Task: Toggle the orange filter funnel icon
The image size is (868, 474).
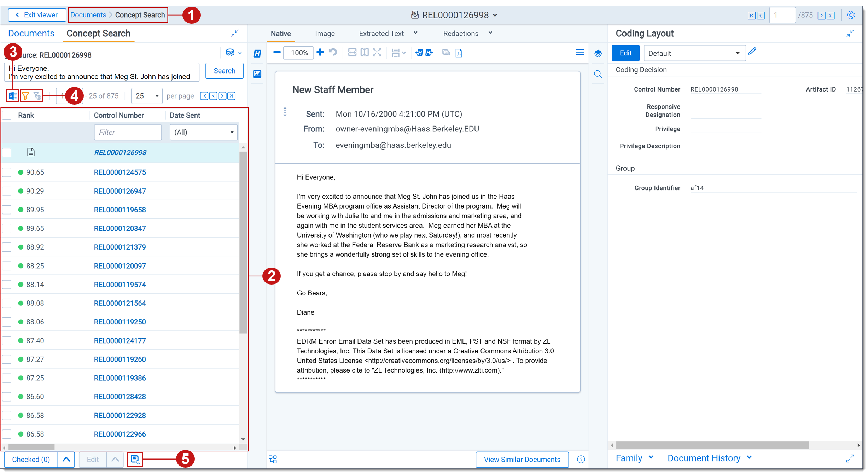Action: click(25, 96)
